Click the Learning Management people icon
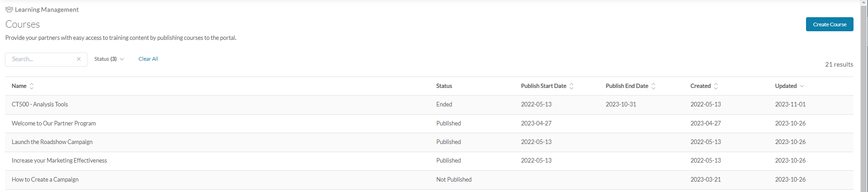Screen dimensions: 868x192 click(9, 10)
